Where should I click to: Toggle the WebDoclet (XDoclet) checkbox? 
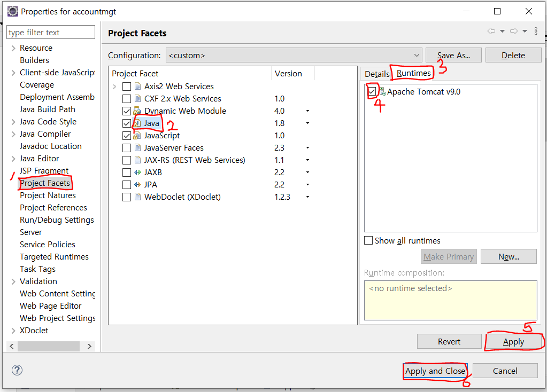[x=127, y=197]
